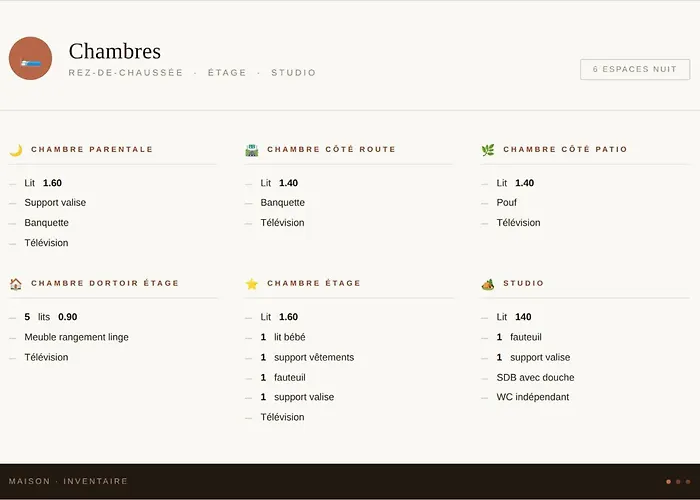Screen dimensions: 700x500
Task: Click the last pagination dot in the footer
Action: click(x=688, y=482)
